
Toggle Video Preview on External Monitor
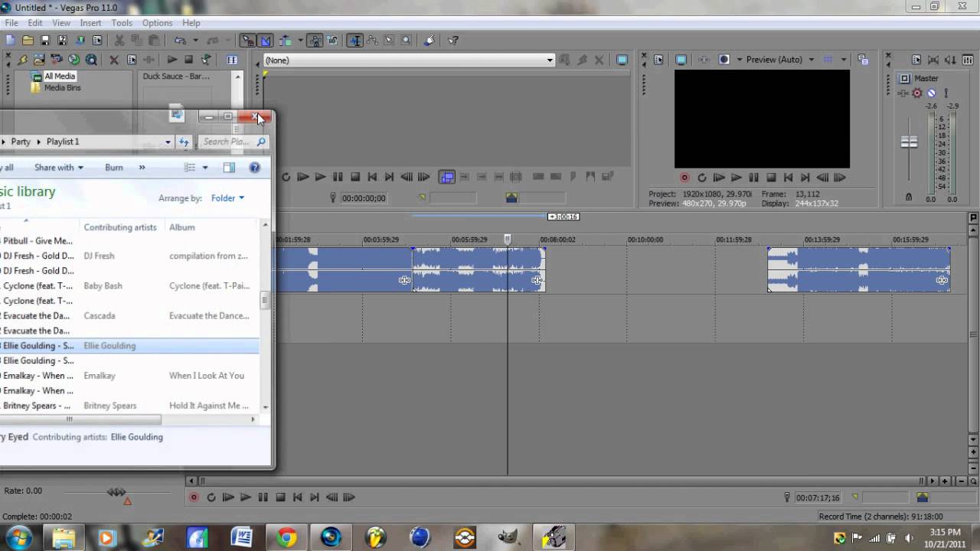point(681,60)
